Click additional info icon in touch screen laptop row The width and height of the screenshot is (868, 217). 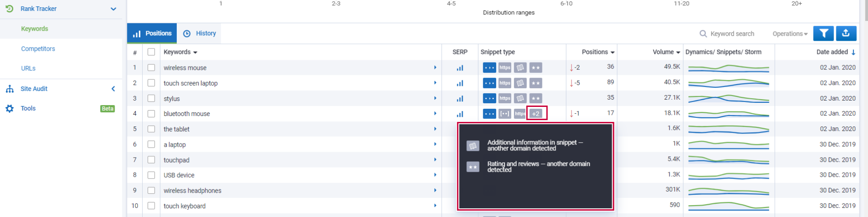[520, 83]
